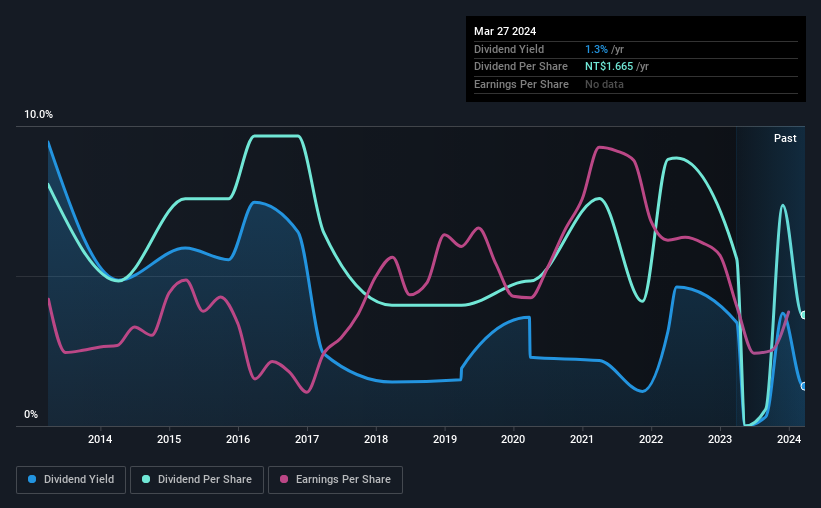821x508 pixels.
Task: Toggle the Dividend Per Share legend button
Action: [197, 480]
